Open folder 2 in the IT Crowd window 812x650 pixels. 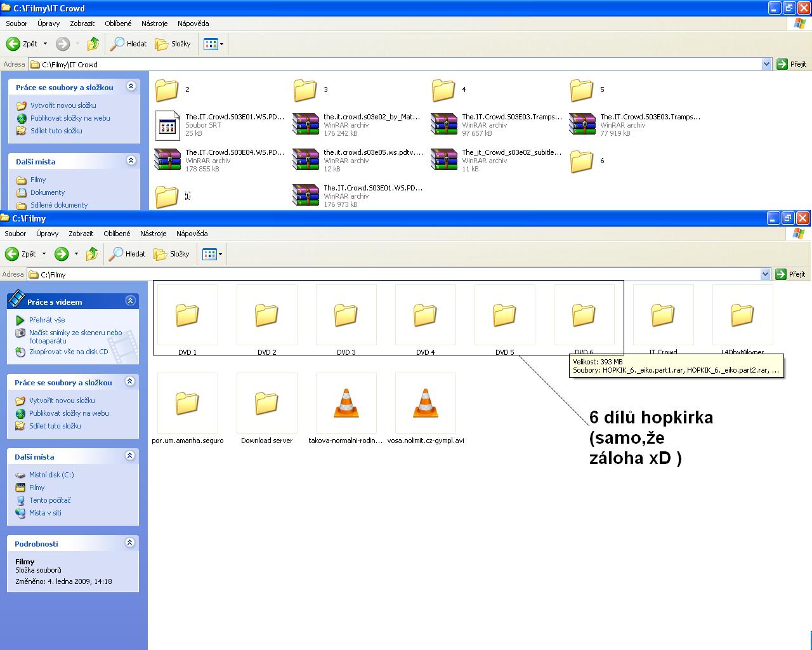click(167, 90)
